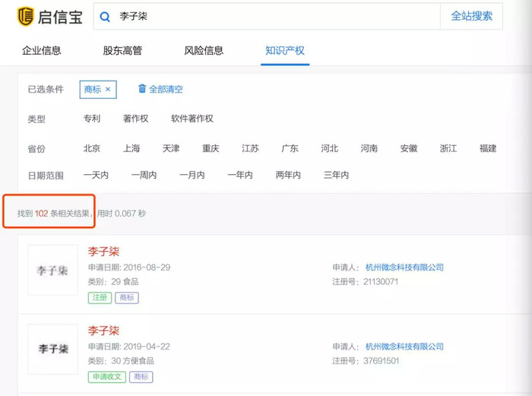Set date range to 两年内
This screenshot has height=396, width=532.
288,175
